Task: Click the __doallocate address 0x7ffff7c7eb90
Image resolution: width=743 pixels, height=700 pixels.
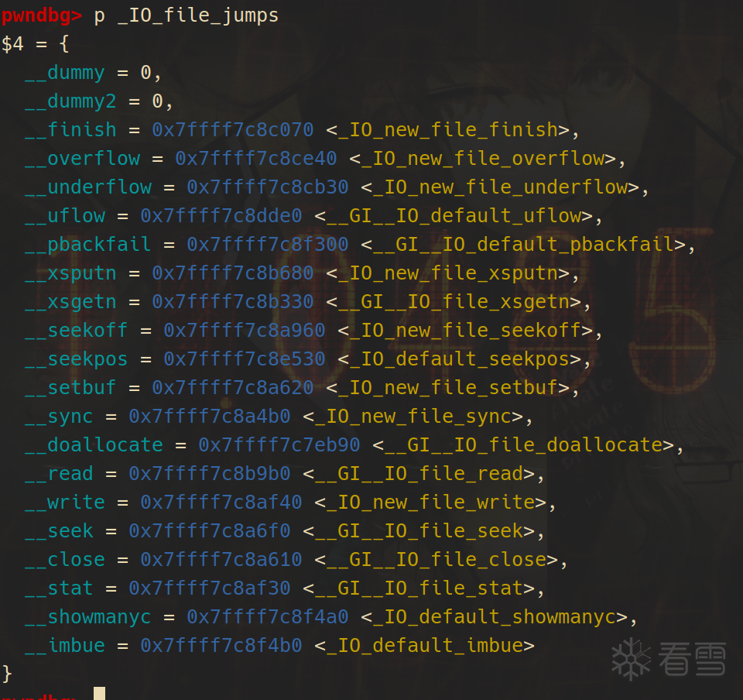Action: pyautogui.click(x=279, y=444)
